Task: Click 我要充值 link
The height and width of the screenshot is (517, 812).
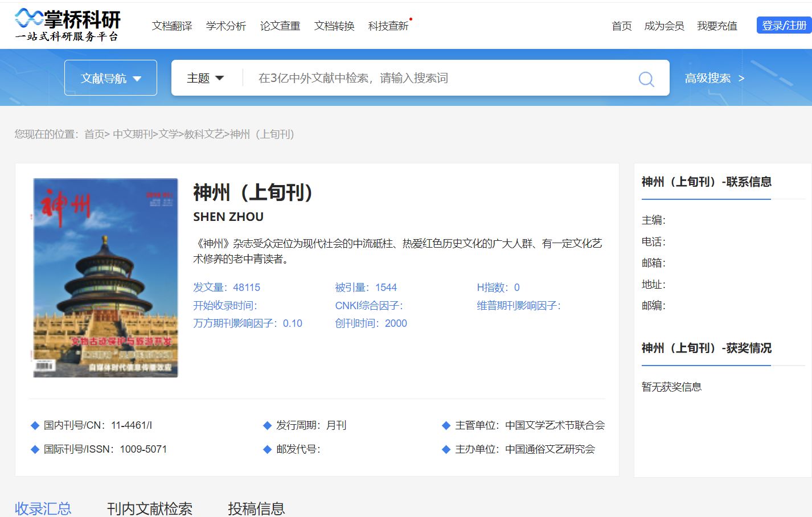Action: coord(717,26)
